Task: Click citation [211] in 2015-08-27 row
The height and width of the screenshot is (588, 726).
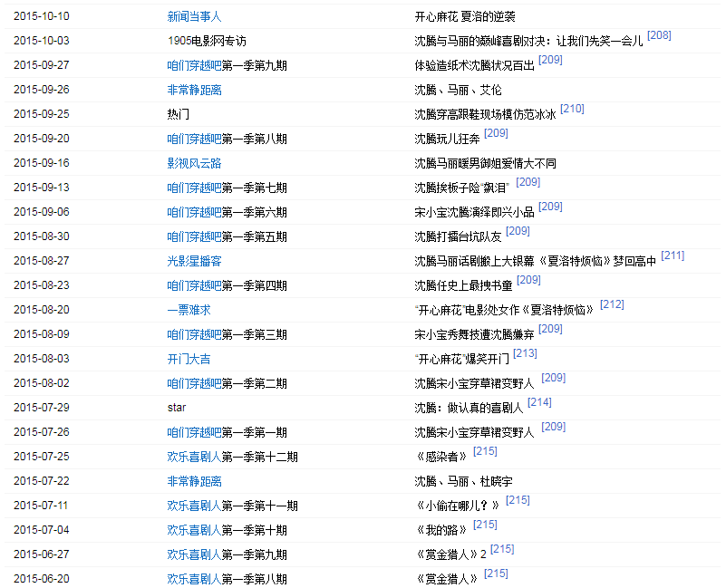Action: tap(673, 255)
